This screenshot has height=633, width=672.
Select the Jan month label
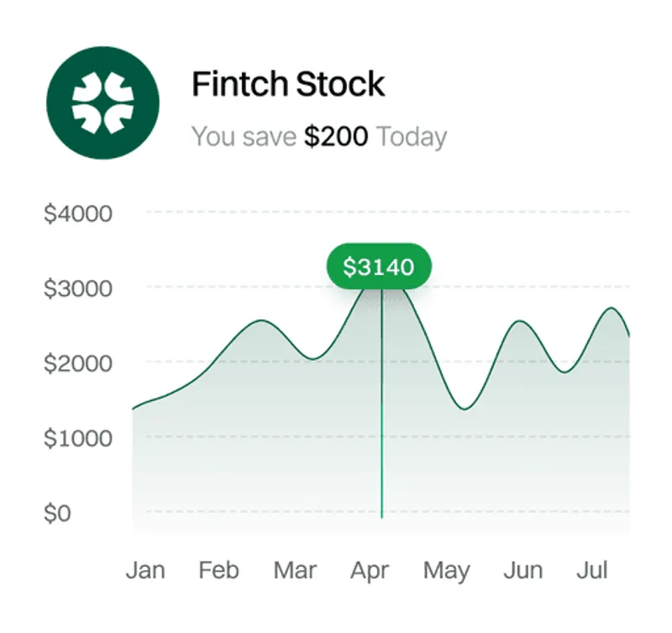click(145, 571)
